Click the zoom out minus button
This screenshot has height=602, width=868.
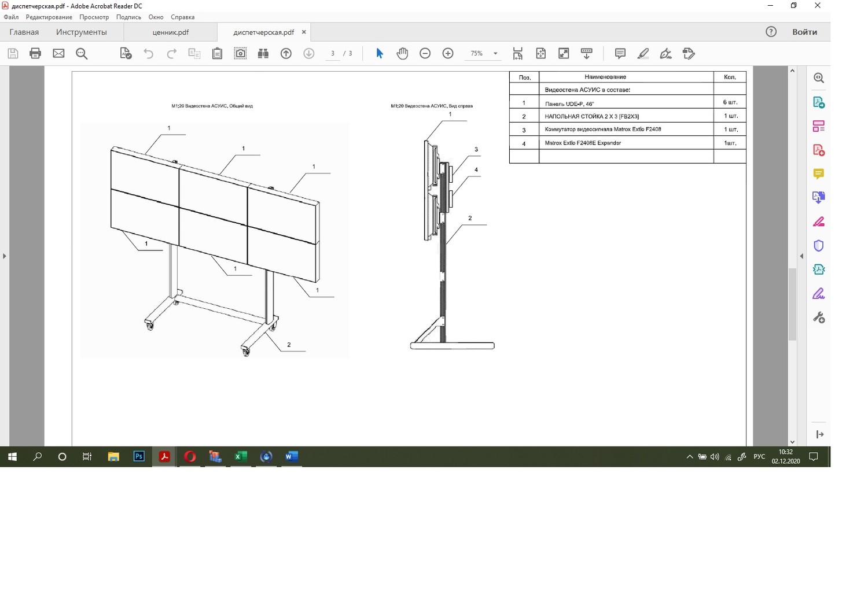coord(425,54)
